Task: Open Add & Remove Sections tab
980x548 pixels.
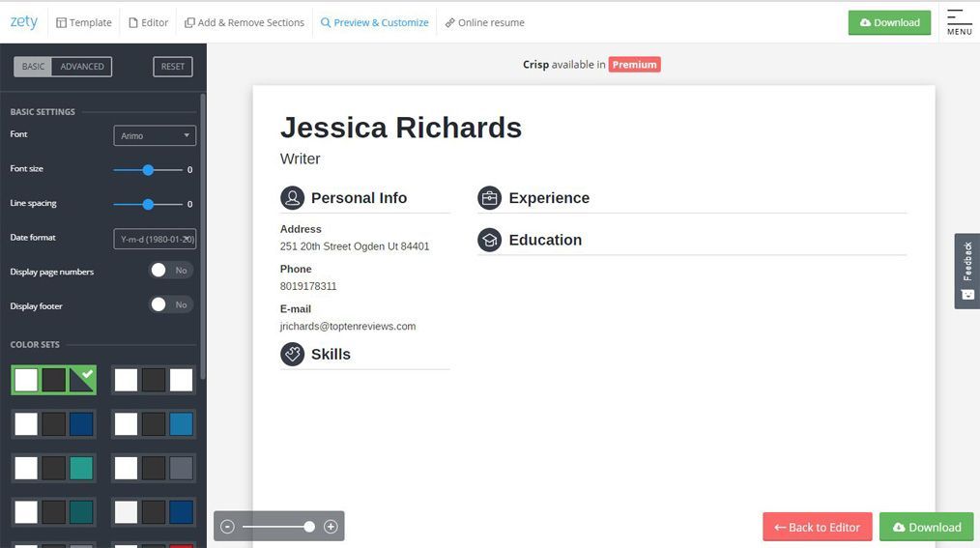Action: (x=245, y=22)
